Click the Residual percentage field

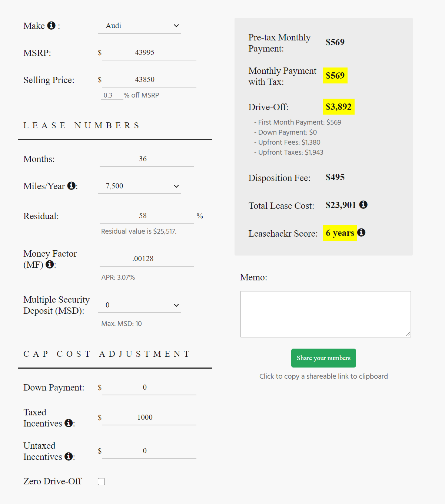coord(147,215)
